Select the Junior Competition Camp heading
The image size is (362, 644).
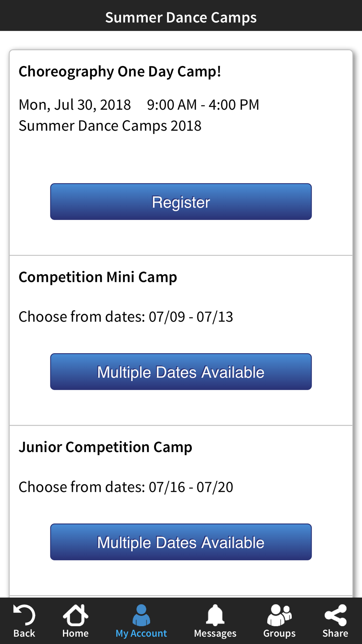click(x=105, y=447)
